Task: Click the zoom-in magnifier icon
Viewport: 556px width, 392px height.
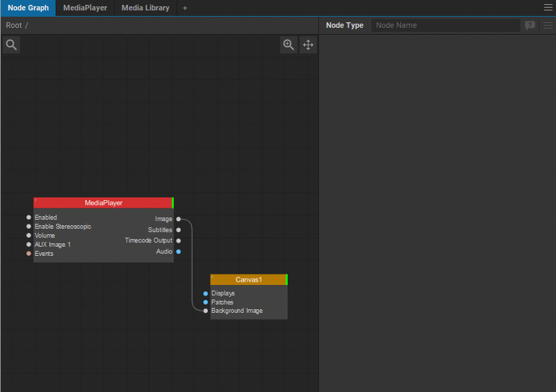Action: point(288,44)
